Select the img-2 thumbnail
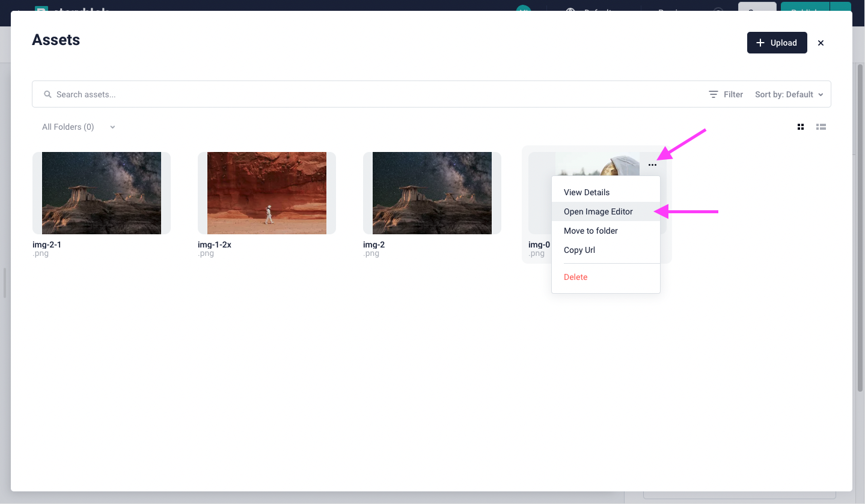 (432, 193)
